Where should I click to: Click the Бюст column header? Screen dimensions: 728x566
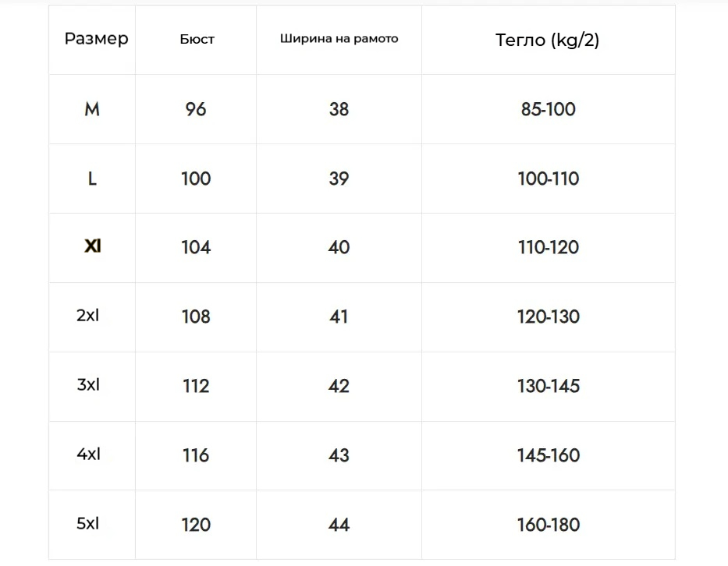click(x=197, y=40)
